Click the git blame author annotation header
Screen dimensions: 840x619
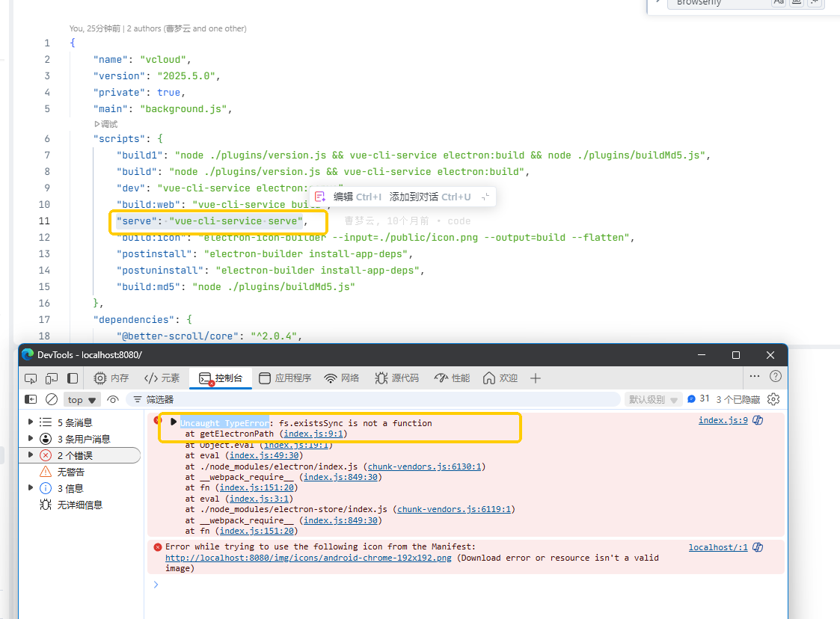(x=158, y=28)
